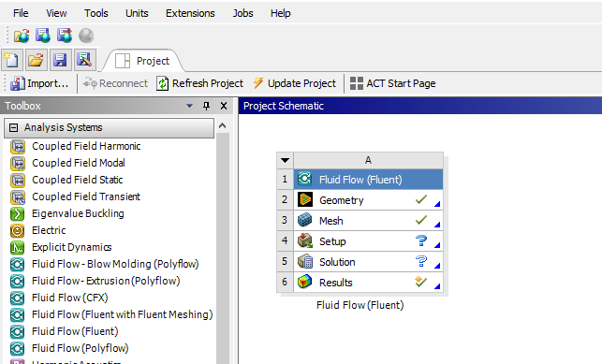This screenshot has height=364, width=602.
Task: Select Coupled Field Static system
Action: 77,180
